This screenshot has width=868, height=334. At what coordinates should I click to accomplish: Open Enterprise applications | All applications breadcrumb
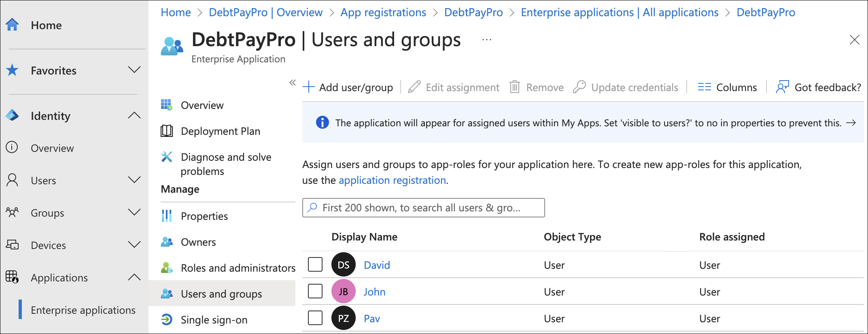(x=620, y=13)
